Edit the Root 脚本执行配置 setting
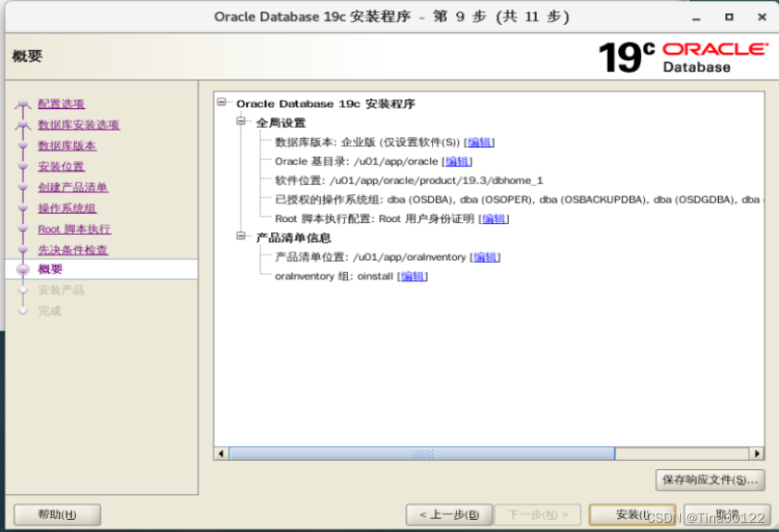Image resolution: width=779 pixels, height=532 pixels. 493,218
